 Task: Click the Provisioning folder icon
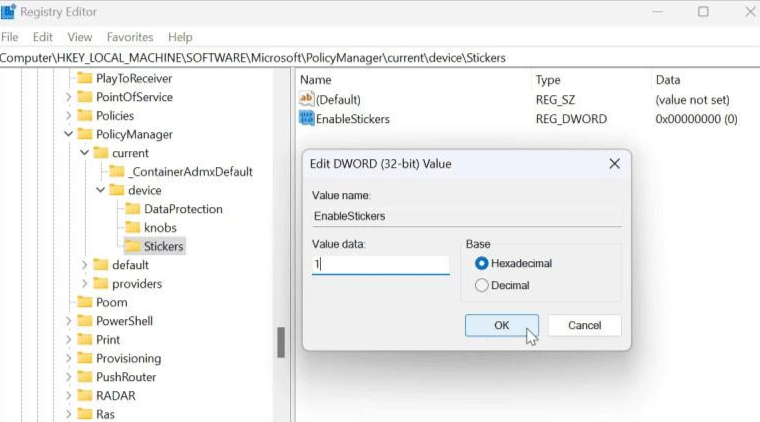click(x=84, y=358)
